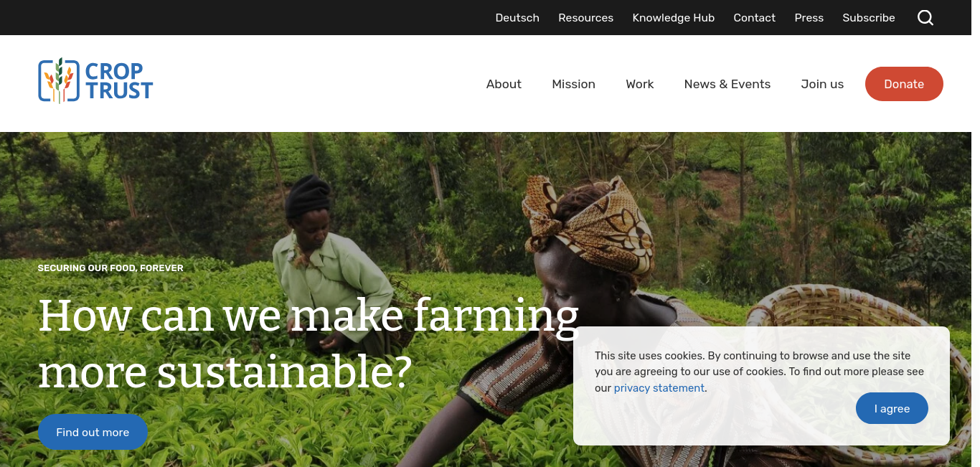Open the search magnifier icon
Viewport: 980px width, 467px height.
point(925,18)
